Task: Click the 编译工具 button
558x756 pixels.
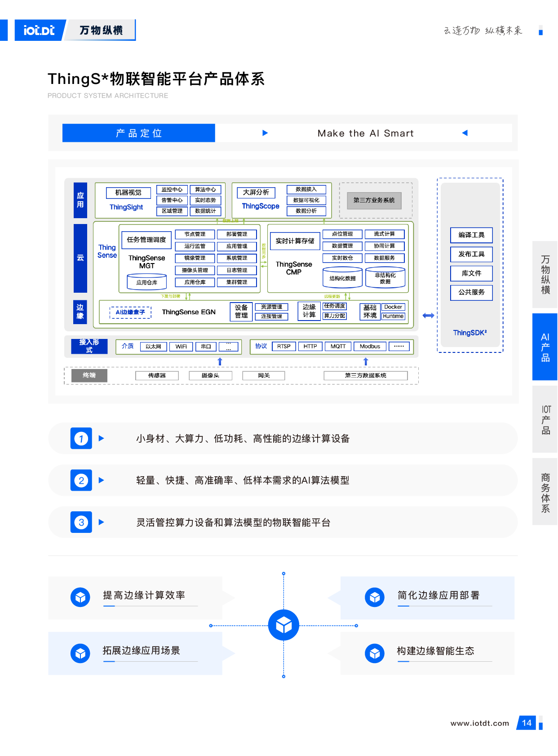Action: 472,235
